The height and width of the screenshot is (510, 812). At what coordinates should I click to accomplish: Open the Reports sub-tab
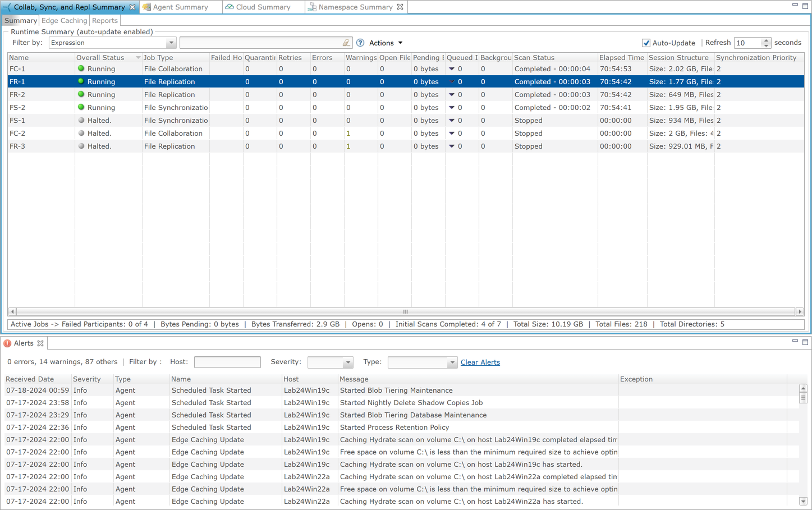point(105,21)
